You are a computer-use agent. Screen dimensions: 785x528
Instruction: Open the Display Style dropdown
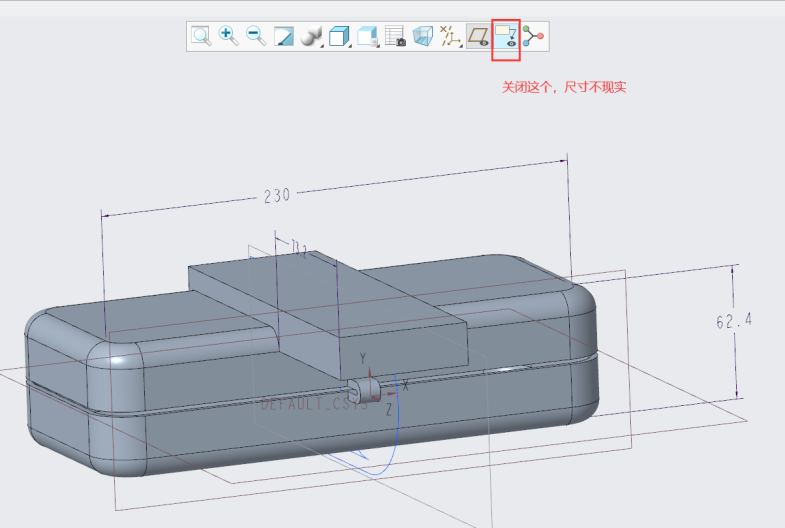pos(311,37)
